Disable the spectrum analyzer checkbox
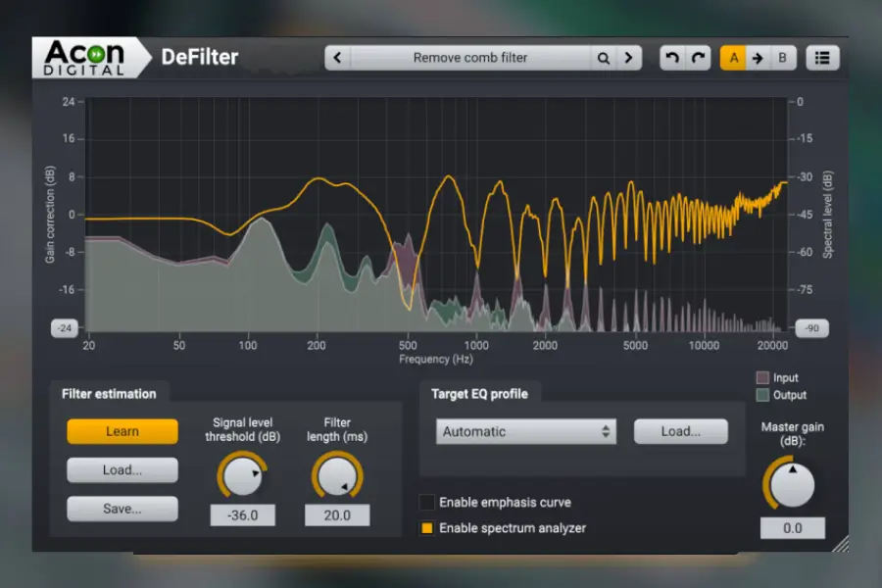The height and width of the screenshot is (588, 882). click(427, 528)
